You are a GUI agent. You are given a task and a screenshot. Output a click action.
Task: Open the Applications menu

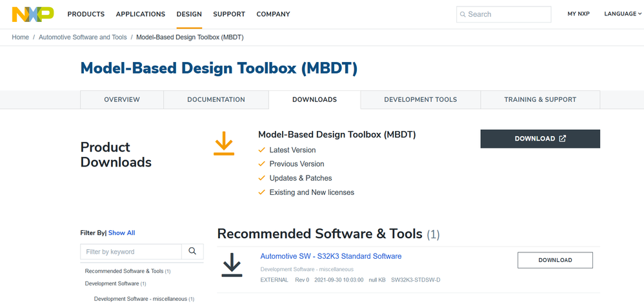pos(140,14)
